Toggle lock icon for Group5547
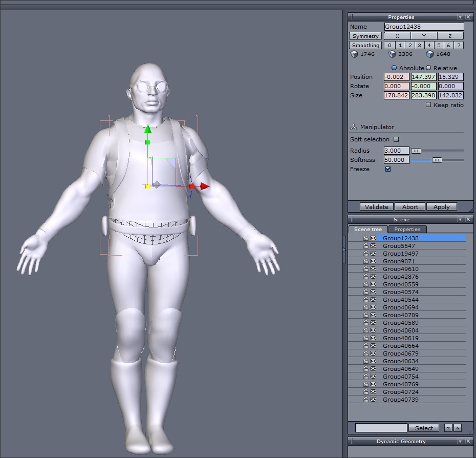 tap(366, 245)
